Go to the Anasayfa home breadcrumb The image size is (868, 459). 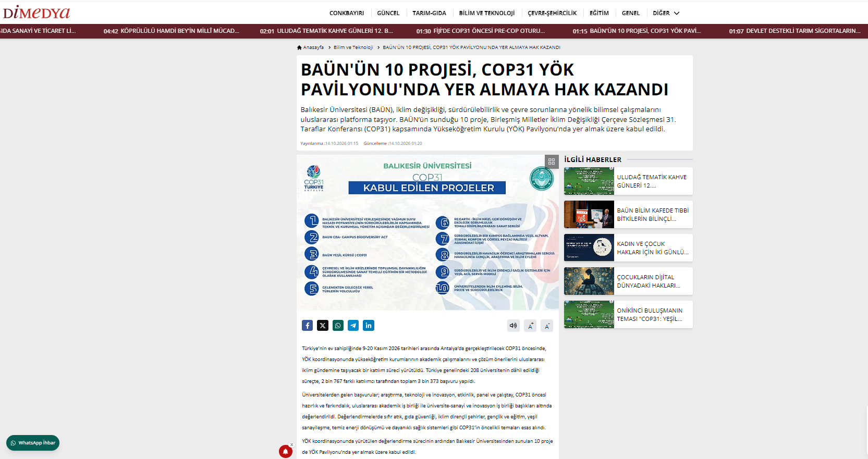311,47
